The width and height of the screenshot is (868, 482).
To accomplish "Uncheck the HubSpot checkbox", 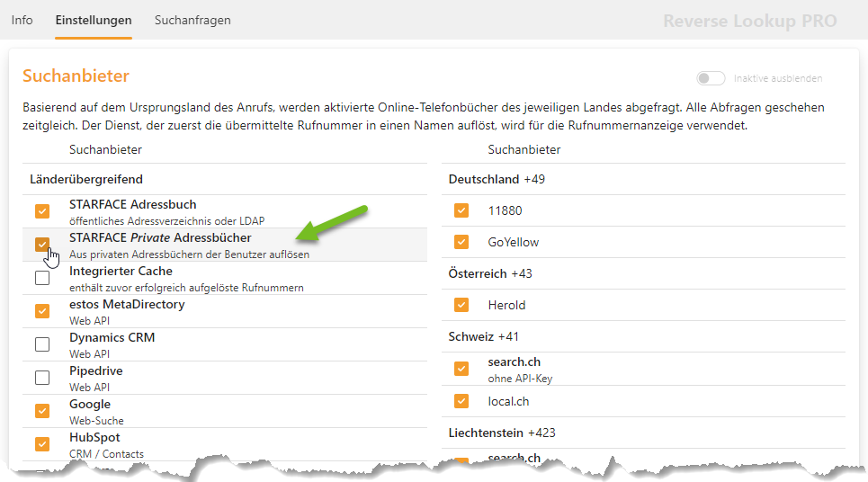I will (42, 444).
